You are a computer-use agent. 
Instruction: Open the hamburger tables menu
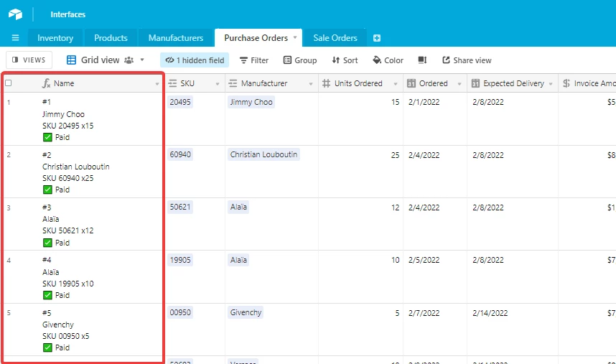click(x=15, y=38)
